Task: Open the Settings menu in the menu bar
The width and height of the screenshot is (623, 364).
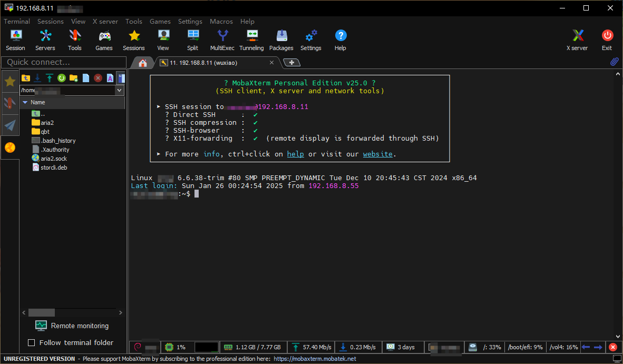Action: (190, 22)
